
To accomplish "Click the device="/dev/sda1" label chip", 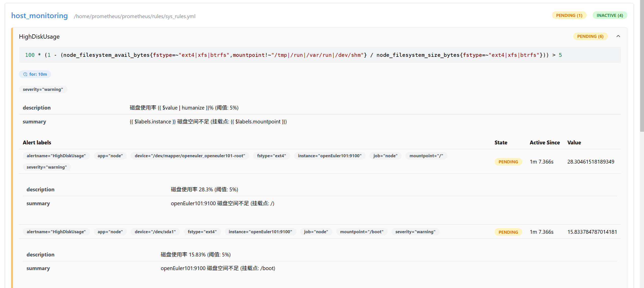I will tap(155, 232).
